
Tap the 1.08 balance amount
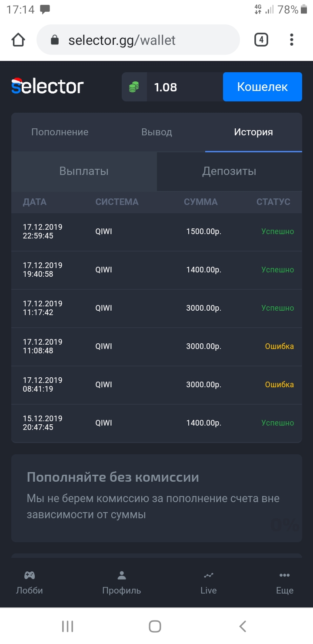tap(166, 87)
